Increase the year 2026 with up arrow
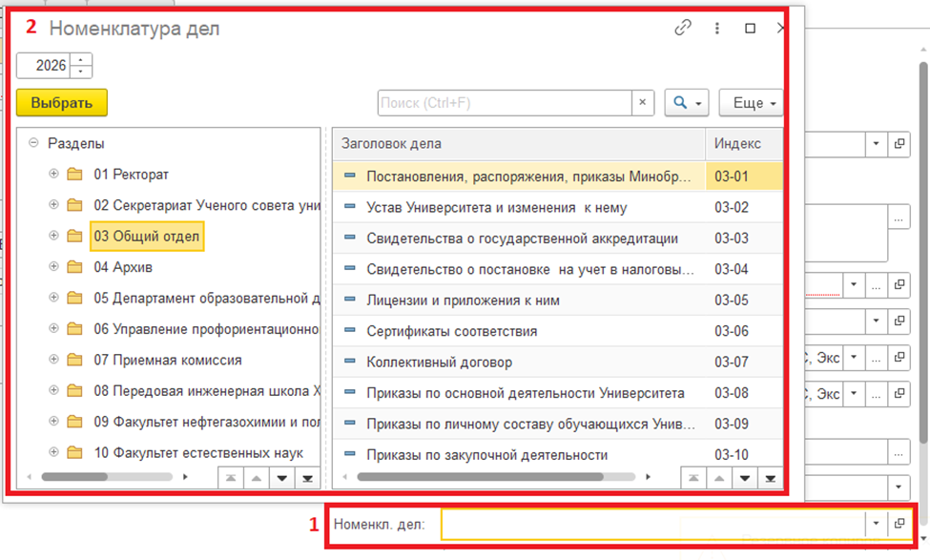The image size is (930, 560). (x=82, y=60)
